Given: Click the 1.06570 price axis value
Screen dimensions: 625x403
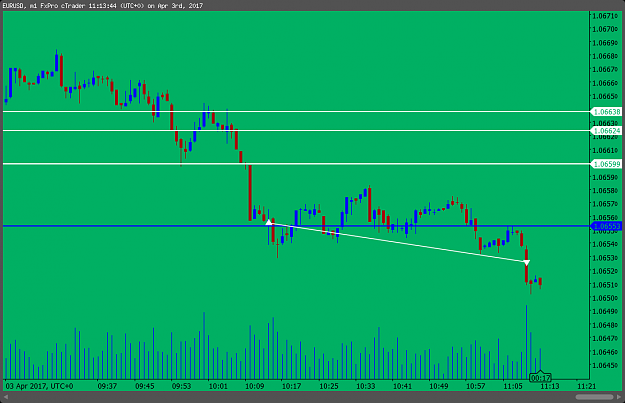Looking at the screenshot, I should click(x=605, y=204).
